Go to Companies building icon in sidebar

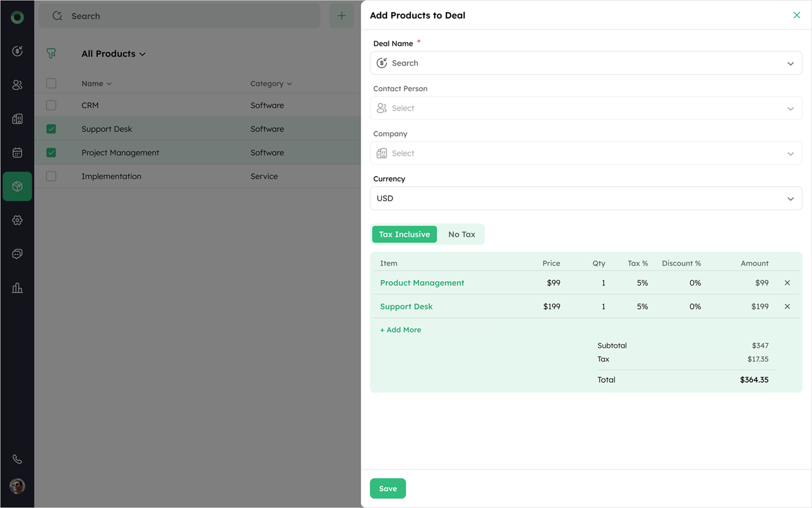click(17, 119)
